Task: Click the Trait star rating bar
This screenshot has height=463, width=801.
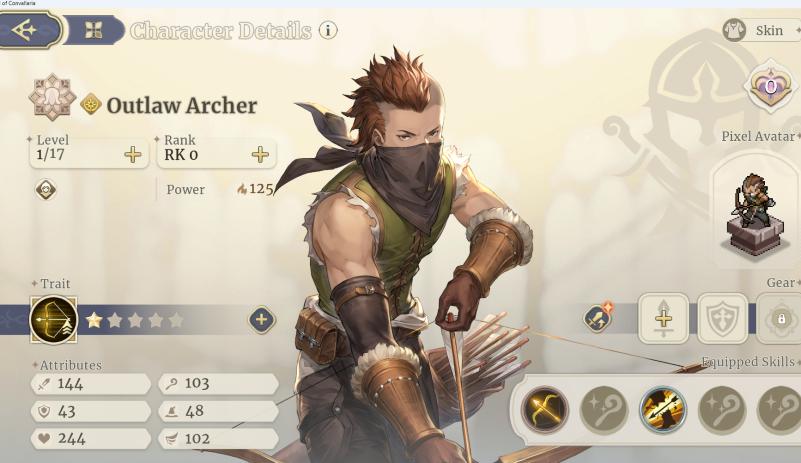Action: (135, 320)
